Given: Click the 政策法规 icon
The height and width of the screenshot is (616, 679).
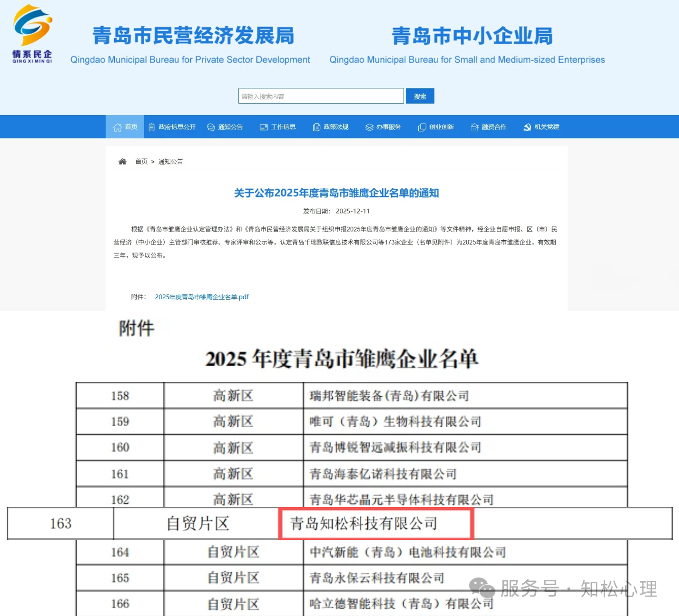Looking at the screenshot, I should click(316, 127).
